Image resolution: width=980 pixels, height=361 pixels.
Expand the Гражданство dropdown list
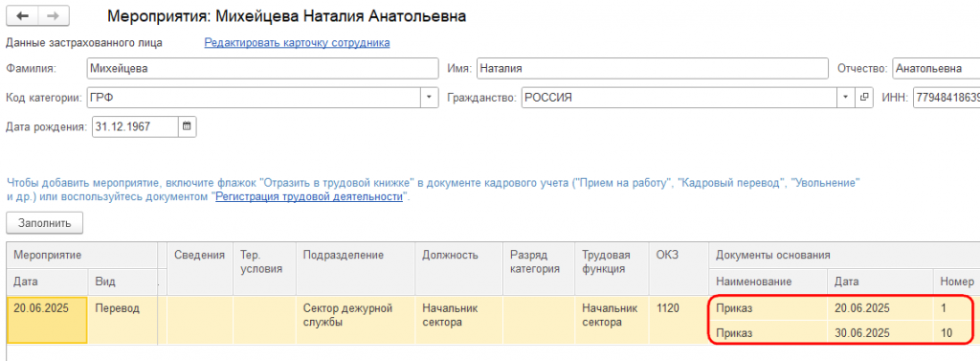[x=846, y=98]
